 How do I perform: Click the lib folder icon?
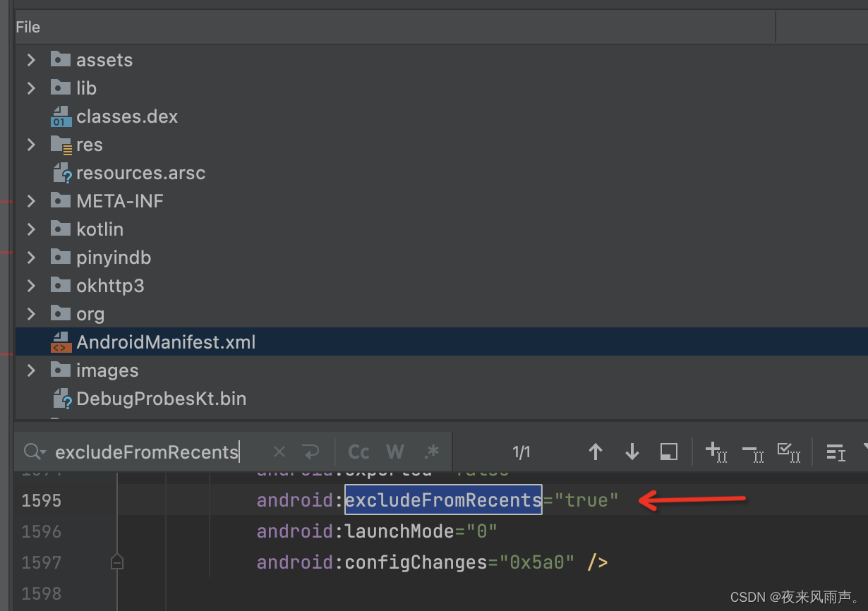point(61,87)
